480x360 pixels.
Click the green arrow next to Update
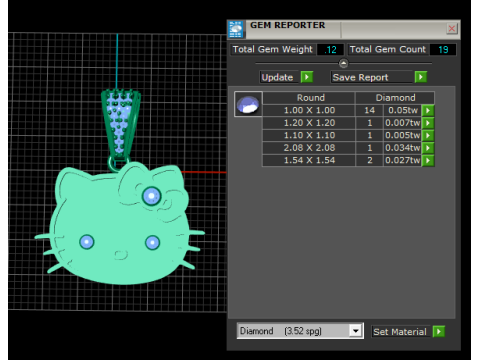click(307, 77)
